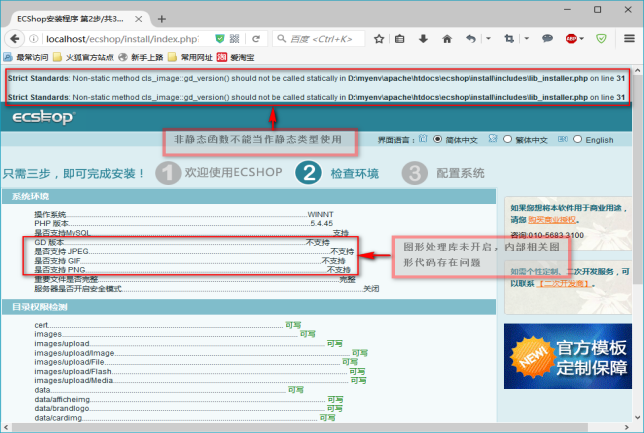This screenshot has height=433, width=644.
Task: Click the 是否支持 JPEG row
Action: click(194, 251)
